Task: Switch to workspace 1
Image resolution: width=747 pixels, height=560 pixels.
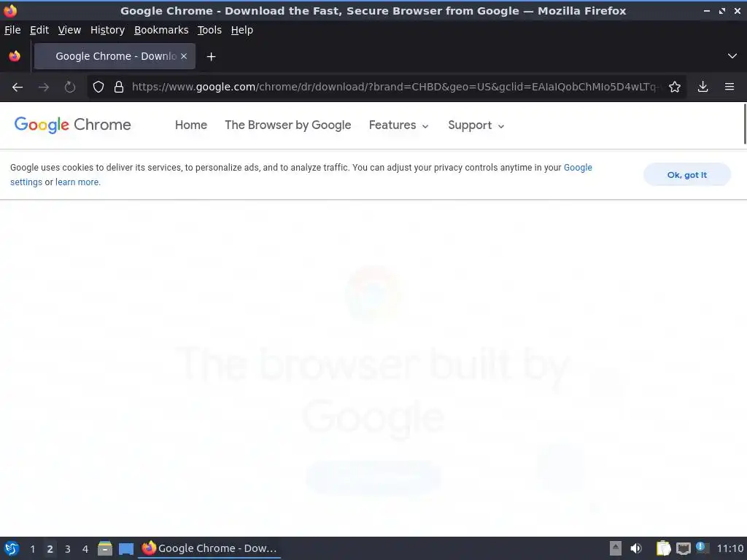Action: pos(32,549)
